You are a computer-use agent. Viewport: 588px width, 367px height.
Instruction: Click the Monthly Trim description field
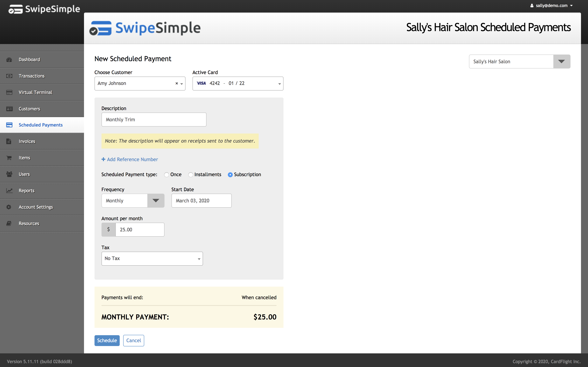(153, 119)
